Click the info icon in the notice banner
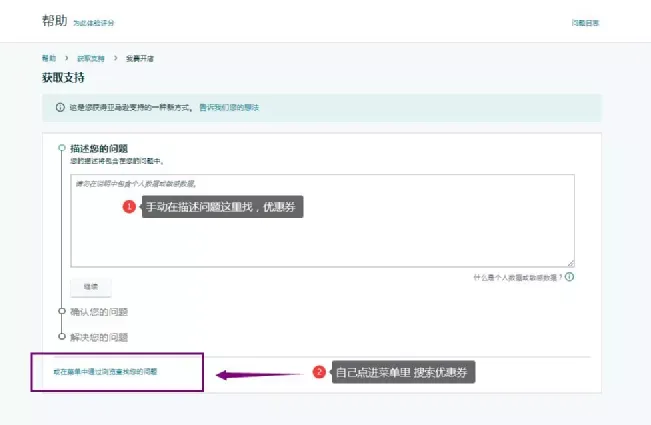This screenshot has width=651, height=425. pos(60,107)
